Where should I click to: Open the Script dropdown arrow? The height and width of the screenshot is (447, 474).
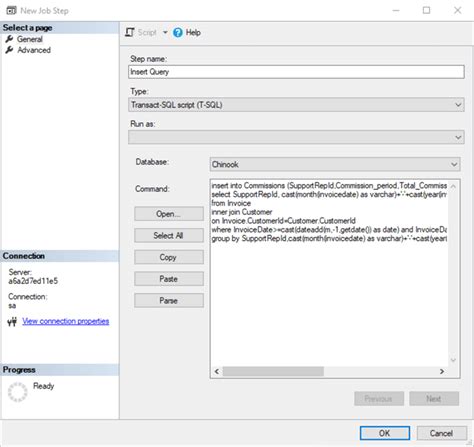[165, 32]
